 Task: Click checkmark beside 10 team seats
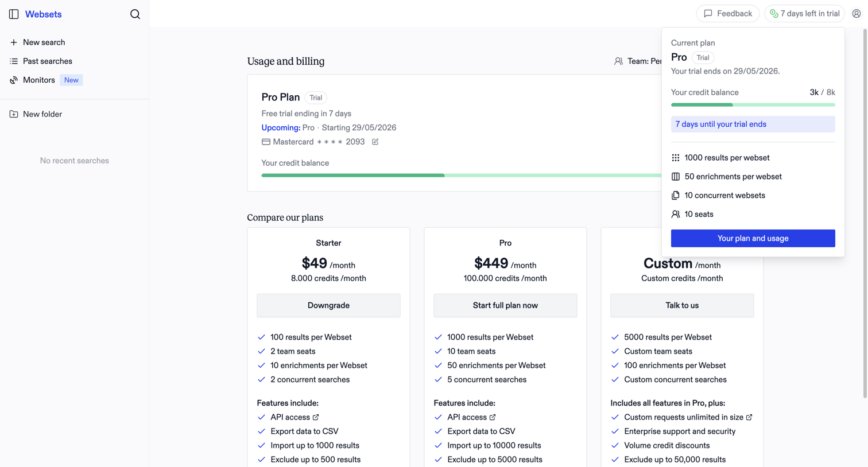438,352
